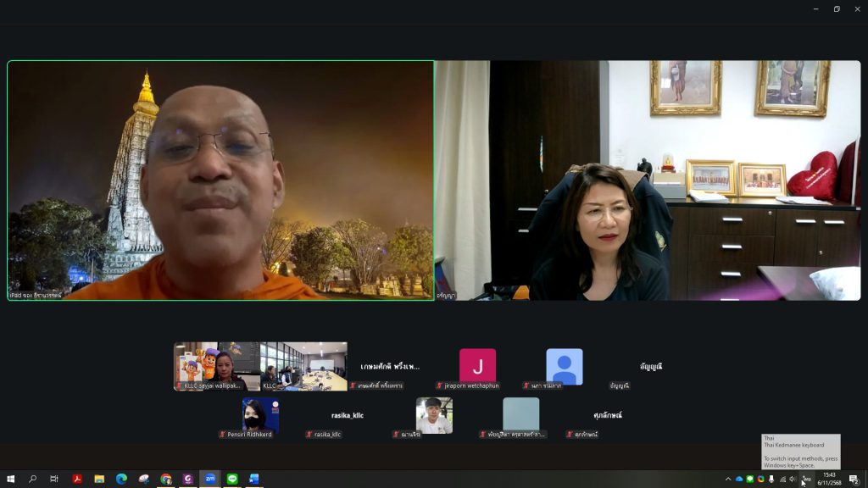Viewport: 868px width, 488px height.
Task: Open the Windows Start menu
Action: 11,479
